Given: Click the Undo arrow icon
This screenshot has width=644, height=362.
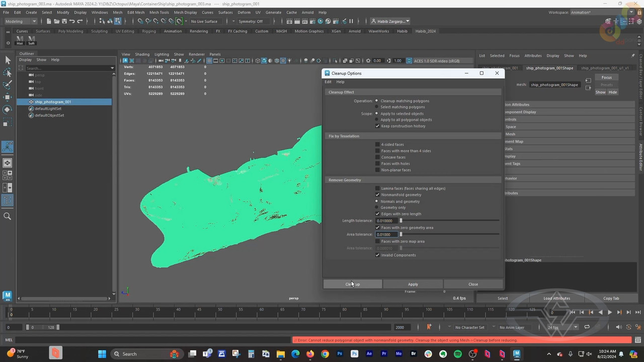Looking at the screenshot, I should [x=72, y=21].
